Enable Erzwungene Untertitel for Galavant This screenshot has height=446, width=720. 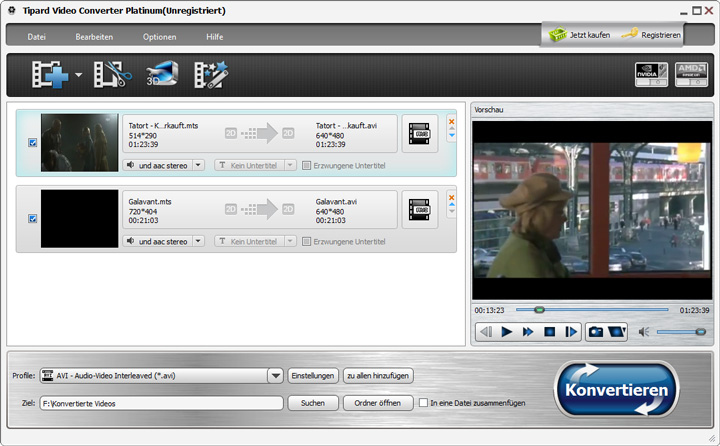pyautogui.click(x=306, y=242)
